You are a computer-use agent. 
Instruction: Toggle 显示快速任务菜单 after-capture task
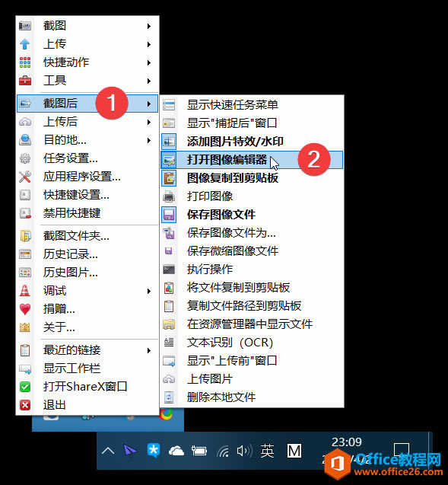[252, 105]
